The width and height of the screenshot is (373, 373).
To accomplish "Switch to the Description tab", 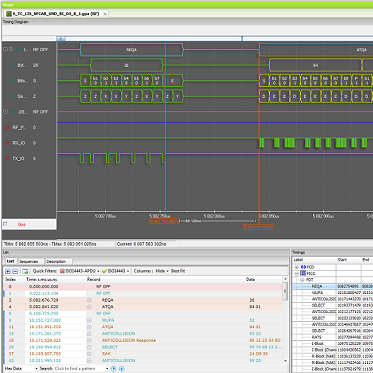I will [56, 261].
